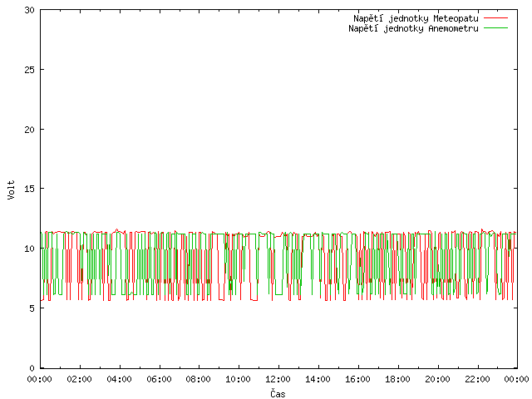Click the y-axis value 25
Screen dimensions: 532x399
tap(30, 70)
